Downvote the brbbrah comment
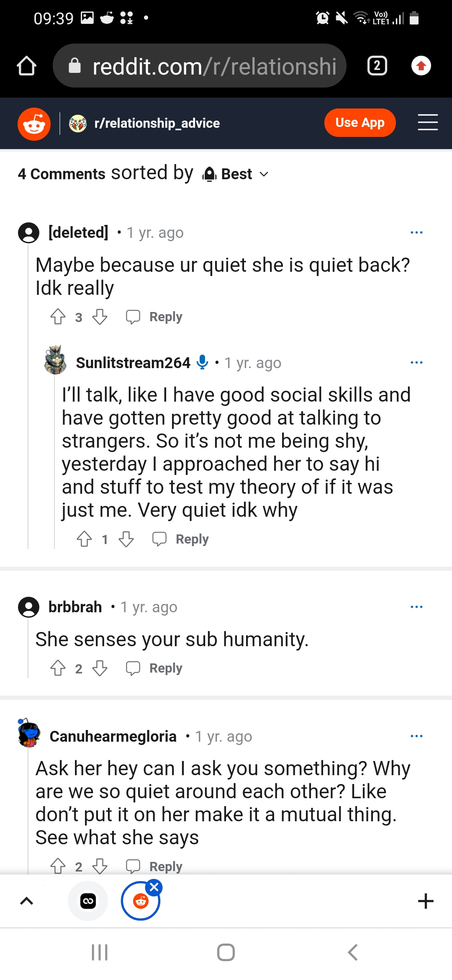This screenshot has width=452, height=980. point(100,668)
